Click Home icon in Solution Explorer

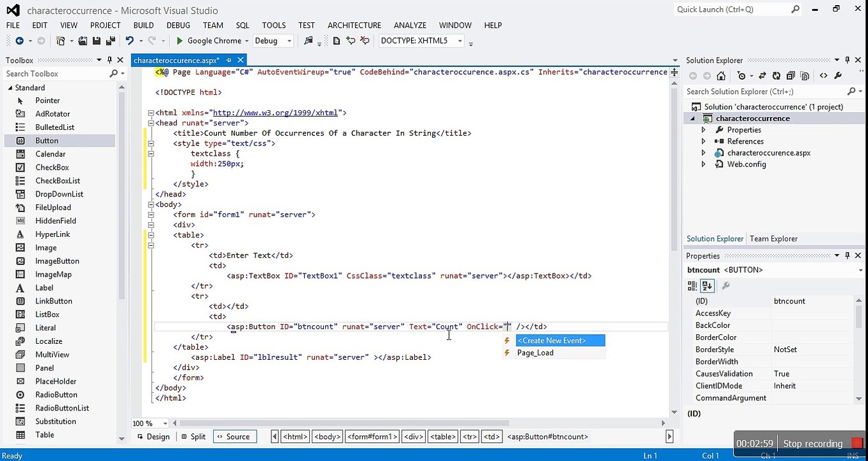(721, 76)
